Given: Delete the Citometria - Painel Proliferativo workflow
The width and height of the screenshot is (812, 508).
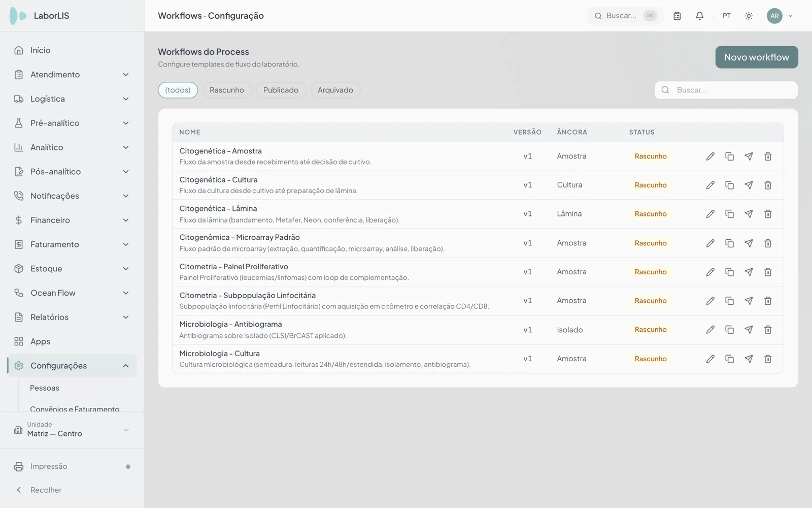Looking at the screenshot, I should (768, 272).
